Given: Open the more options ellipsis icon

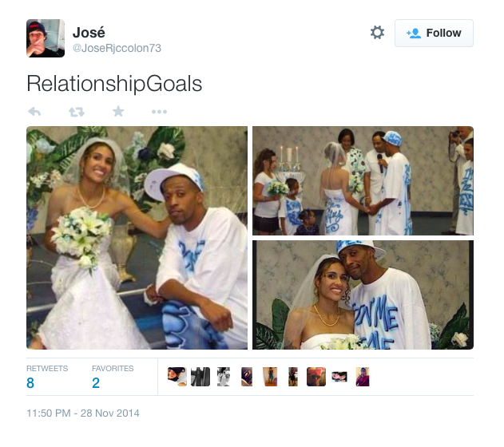Looking at the screenshot, I should point(160,112).
